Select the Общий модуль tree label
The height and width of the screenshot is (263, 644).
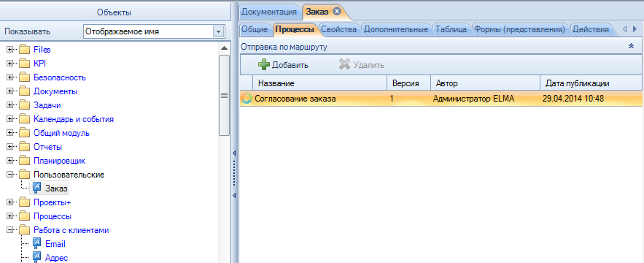(x=61, y=133)
